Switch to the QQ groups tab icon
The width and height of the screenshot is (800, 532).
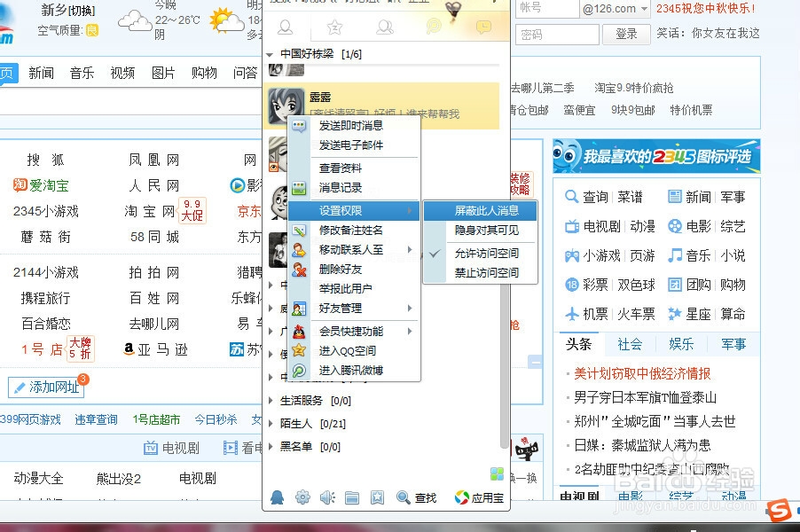click(x=385, y=27)
